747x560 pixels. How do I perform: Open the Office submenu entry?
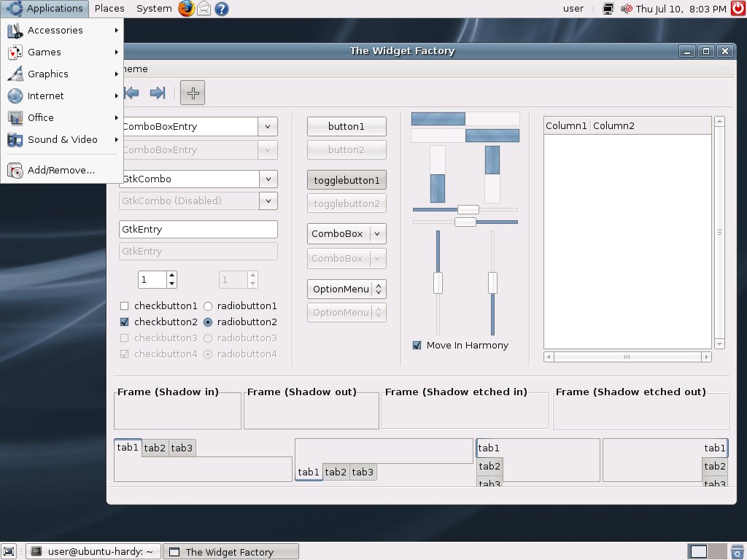tap(61, 117)
